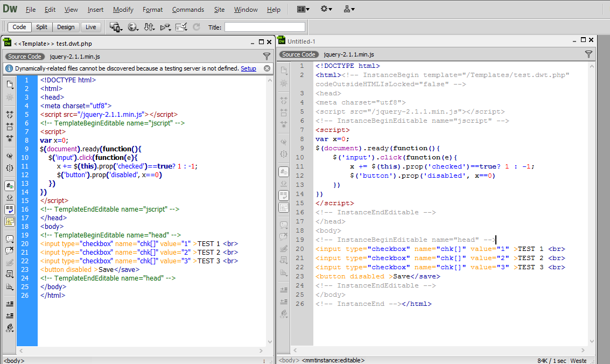Switch to Split view
The width and height of the screenshot is (610, 364).
(41, 27)
